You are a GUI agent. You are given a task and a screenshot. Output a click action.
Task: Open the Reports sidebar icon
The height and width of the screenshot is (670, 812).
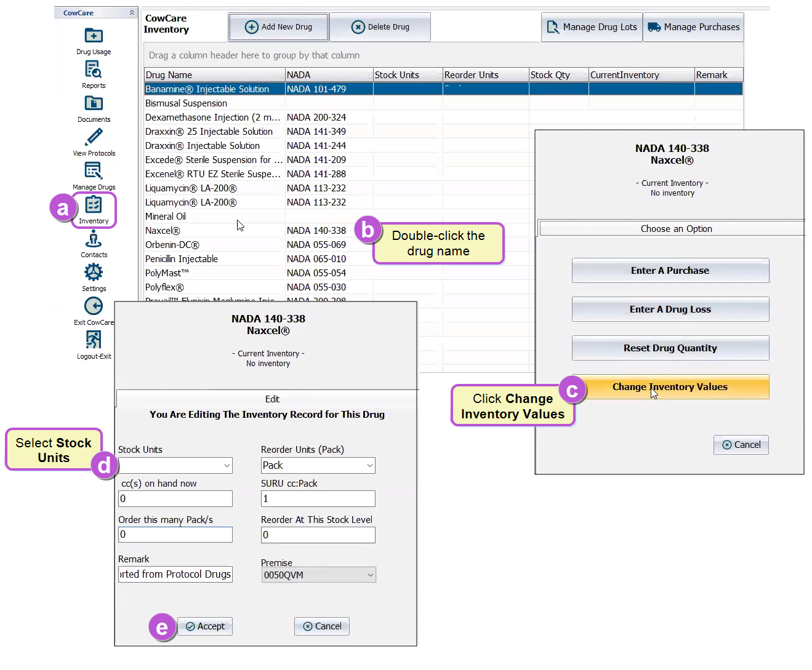[x=94, y=75]
